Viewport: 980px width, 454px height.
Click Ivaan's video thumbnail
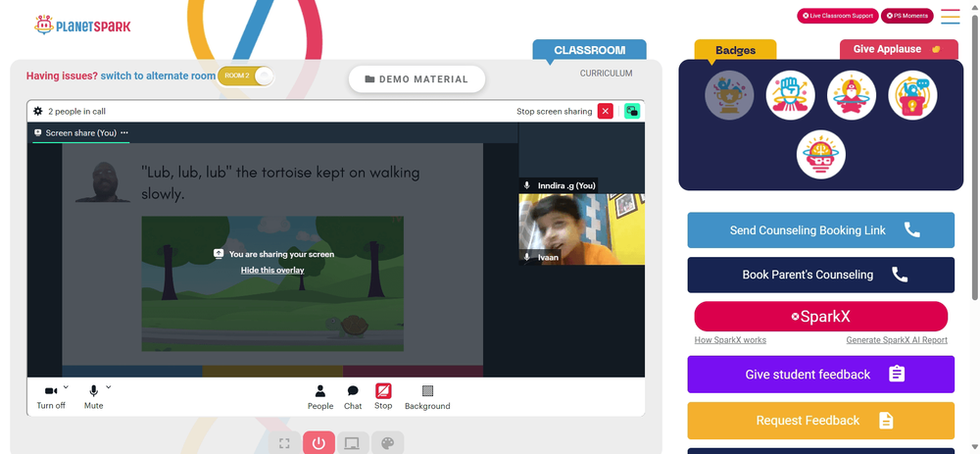click(x=581, y=228)
